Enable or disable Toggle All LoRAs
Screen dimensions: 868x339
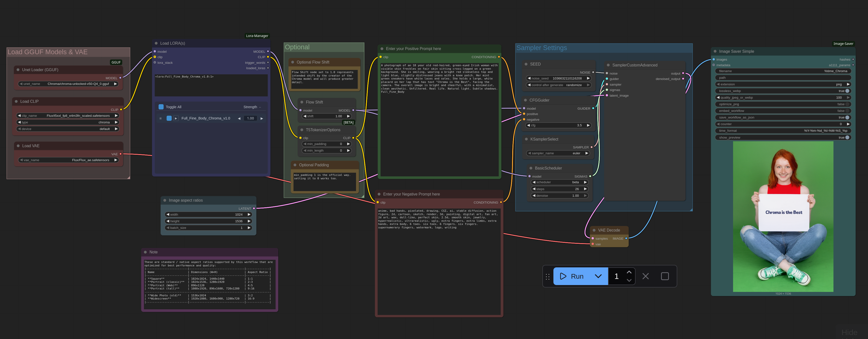pos(161,107)
